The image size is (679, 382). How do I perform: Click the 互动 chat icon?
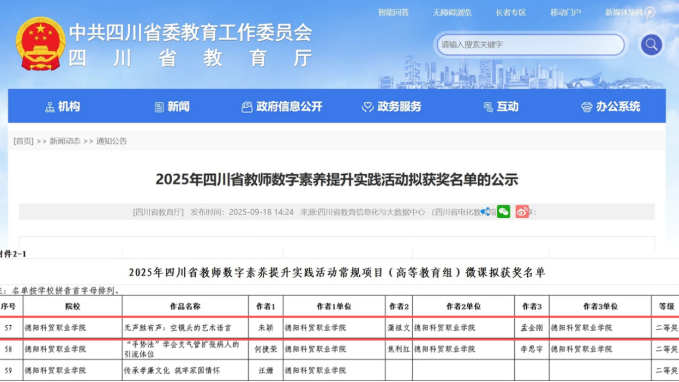point(488,107)
